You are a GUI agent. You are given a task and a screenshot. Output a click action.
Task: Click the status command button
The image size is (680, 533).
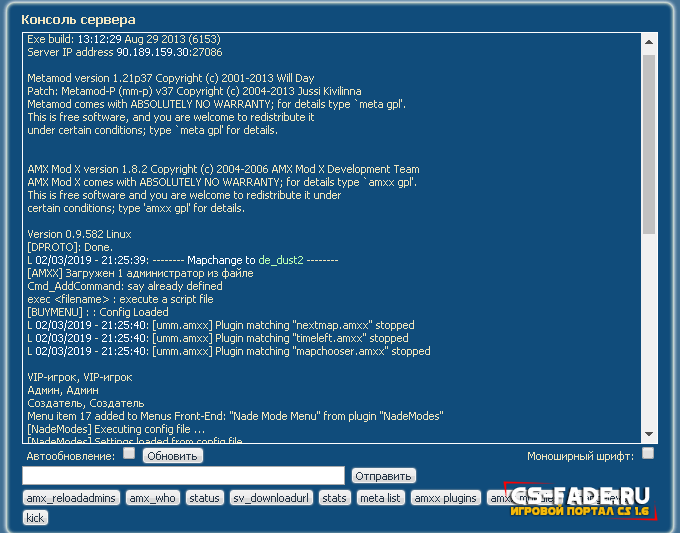point(205,498)
